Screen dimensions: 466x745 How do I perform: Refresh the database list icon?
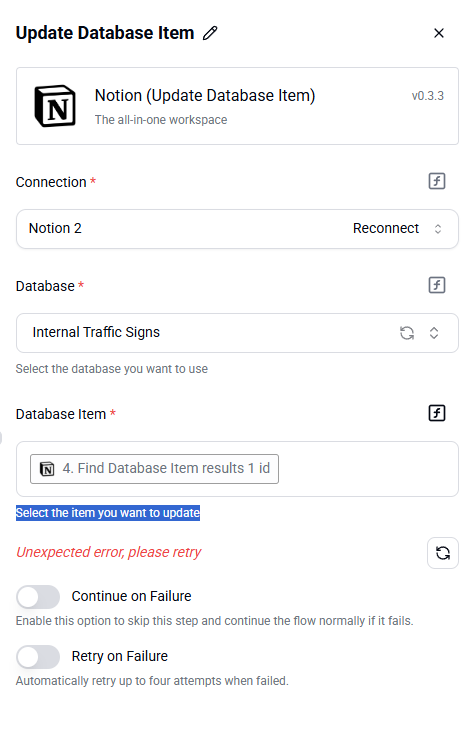(407, 333)
